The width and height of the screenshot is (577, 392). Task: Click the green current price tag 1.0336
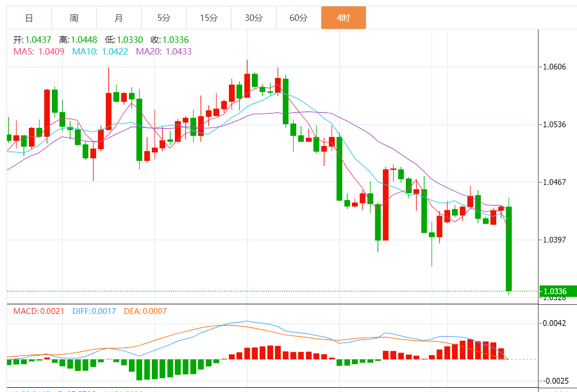coord(558,291)
